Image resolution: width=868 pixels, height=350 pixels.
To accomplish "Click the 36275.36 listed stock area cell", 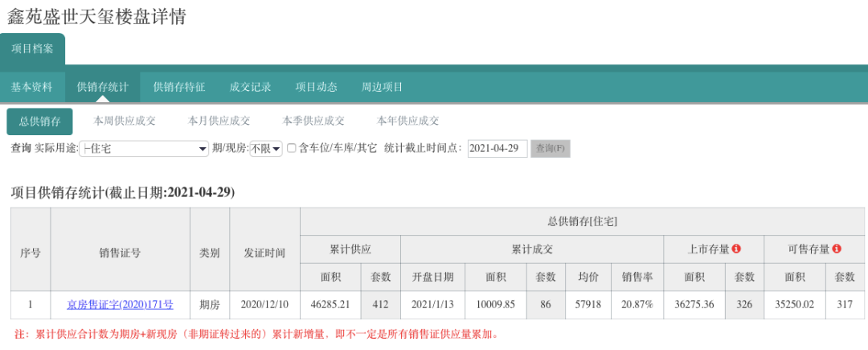I will [694, 305].
